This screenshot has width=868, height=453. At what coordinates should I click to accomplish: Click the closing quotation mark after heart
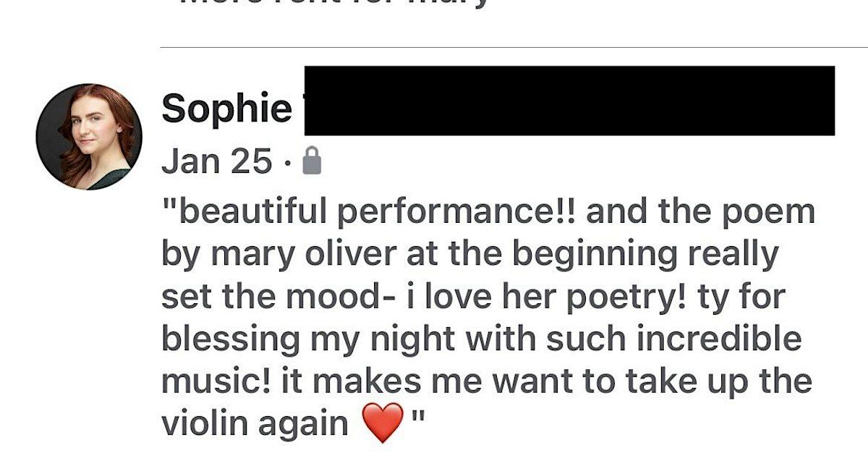pos(417,417)
